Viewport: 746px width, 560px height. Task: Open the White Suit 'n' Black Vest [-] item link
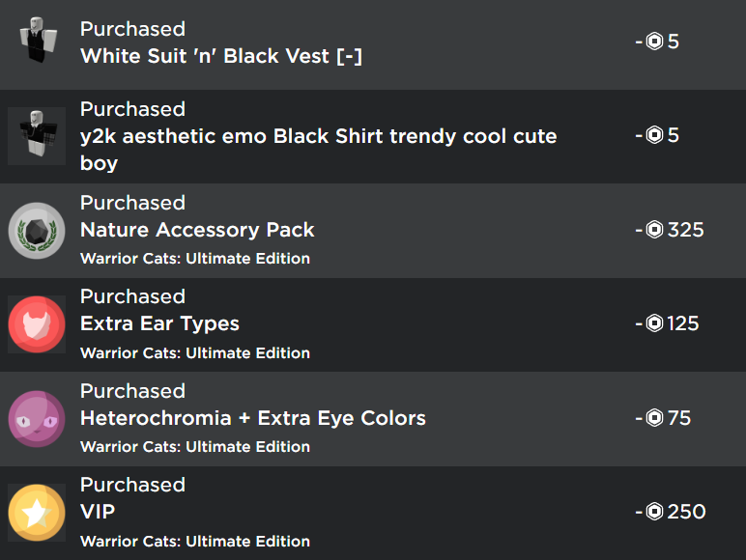pyautogui.click(x=221, y=55)
